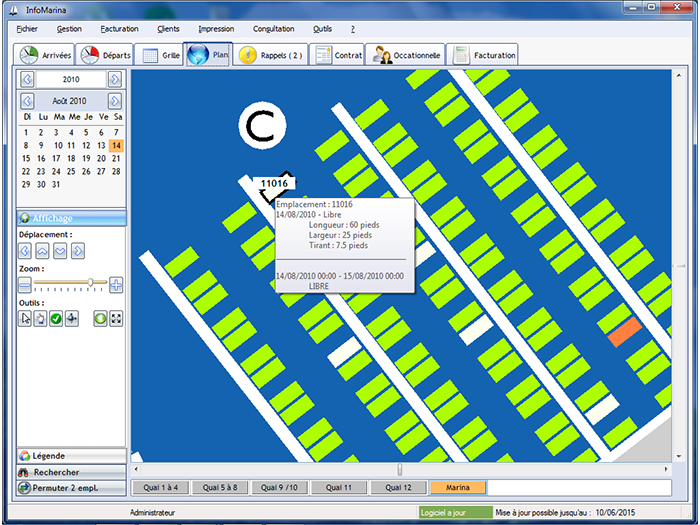
Task: Switch to the Arrivées tab
Action: [46, 55]
